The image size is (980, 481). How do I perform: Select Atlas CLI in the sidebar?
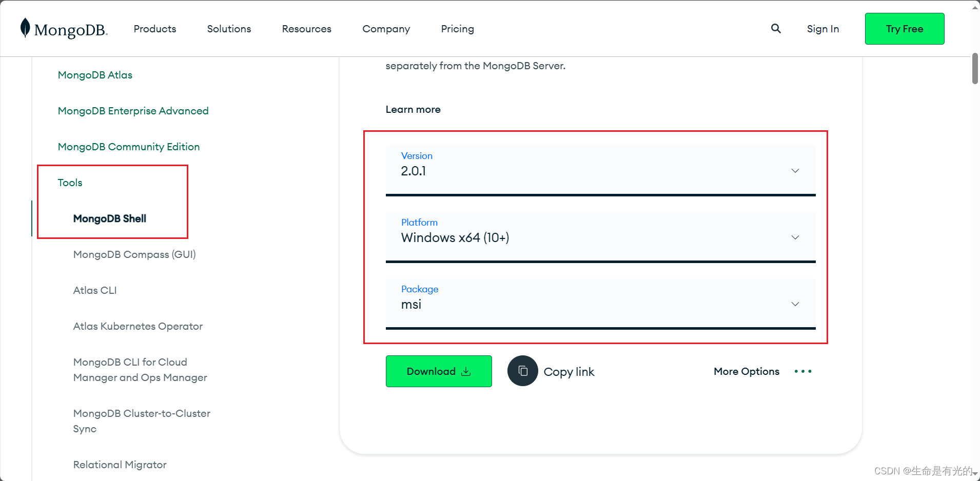[95, 290]
